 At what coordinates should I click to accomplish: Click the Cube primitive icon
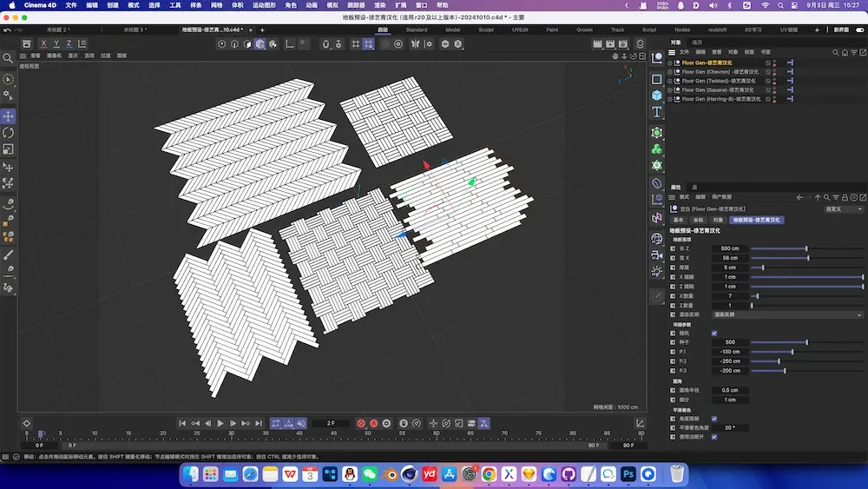[657, 96]
